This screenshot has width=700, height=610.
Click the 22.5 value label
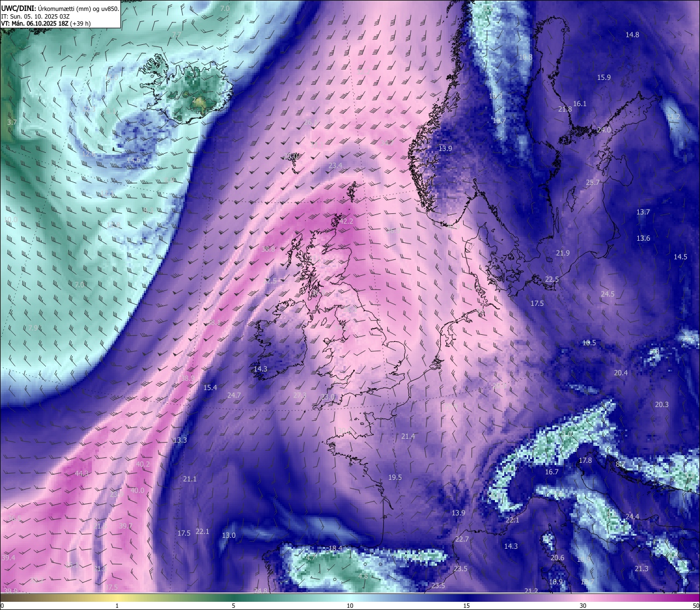(x=552, y=279)
